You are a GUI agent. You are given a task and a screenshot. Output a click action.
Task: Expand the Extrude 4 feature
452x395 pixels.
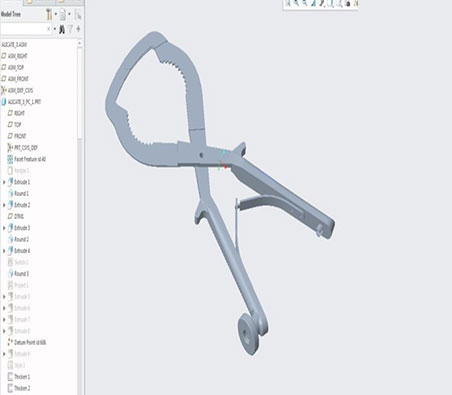[x=4, y=251]
